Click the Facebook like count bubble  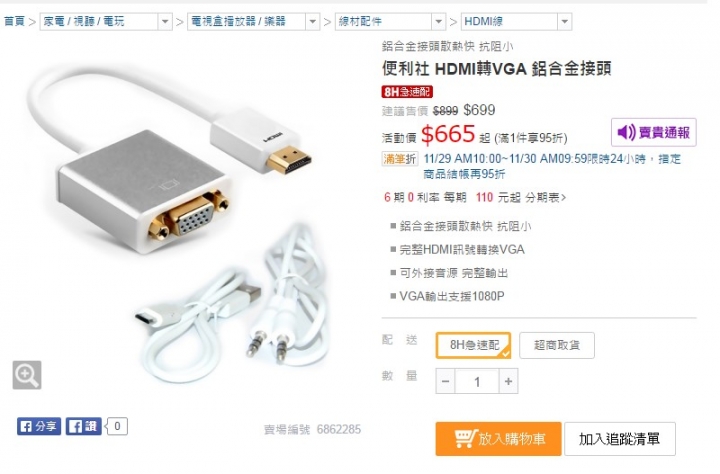(117, 426)
